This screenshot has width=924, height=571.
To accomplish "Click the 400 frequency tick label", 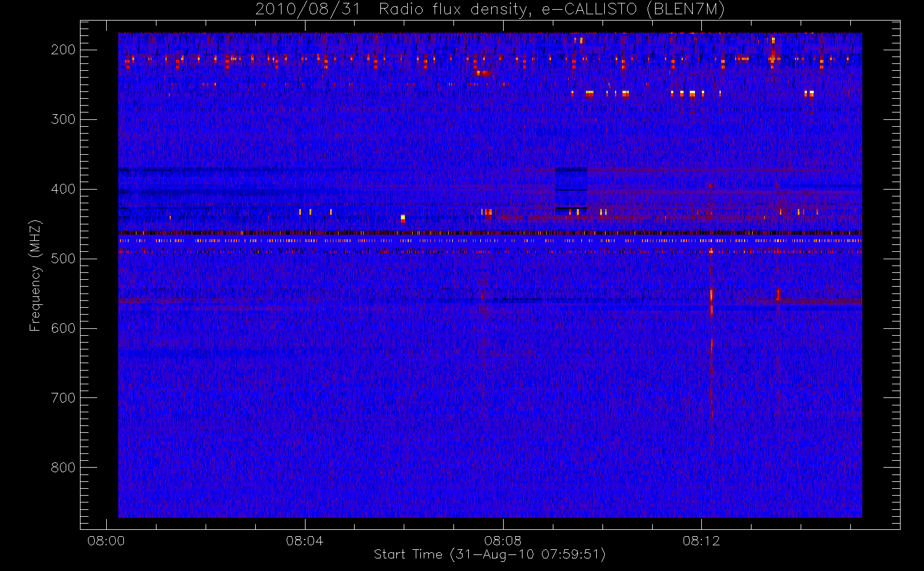I will click(63, 189).
